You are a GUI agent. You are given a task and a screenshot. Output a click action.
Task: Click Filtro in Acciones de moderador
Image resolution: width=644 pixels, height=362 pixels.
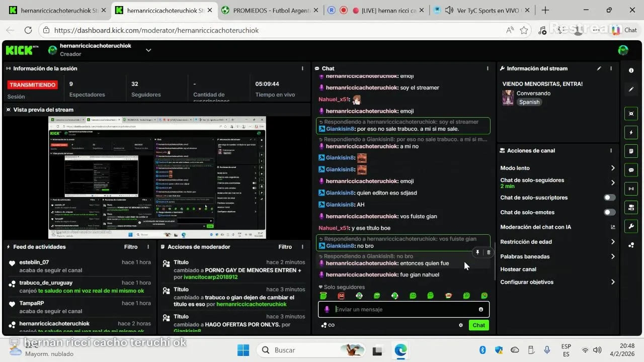[x=285, y=247]
